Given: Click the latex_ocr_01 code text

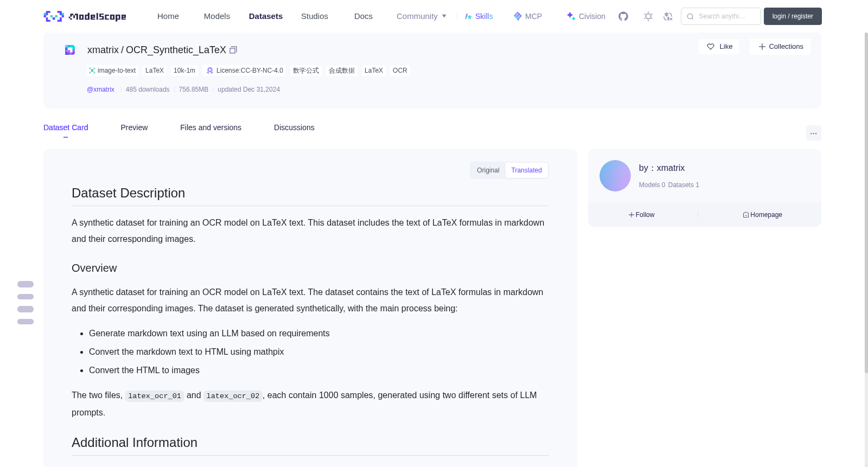Looking at the screenshot, I should [155, 396].
